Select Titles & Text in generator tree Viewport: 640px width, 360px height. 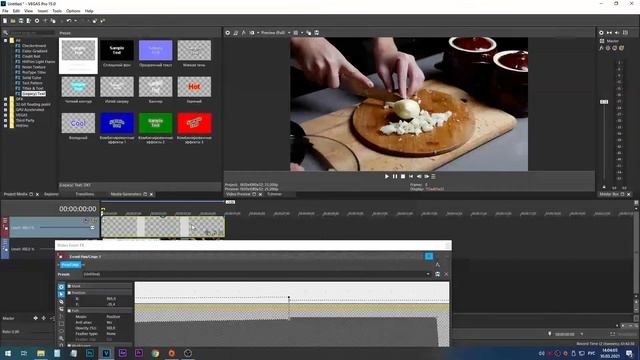pyautogui.click(x=33, y=88)
